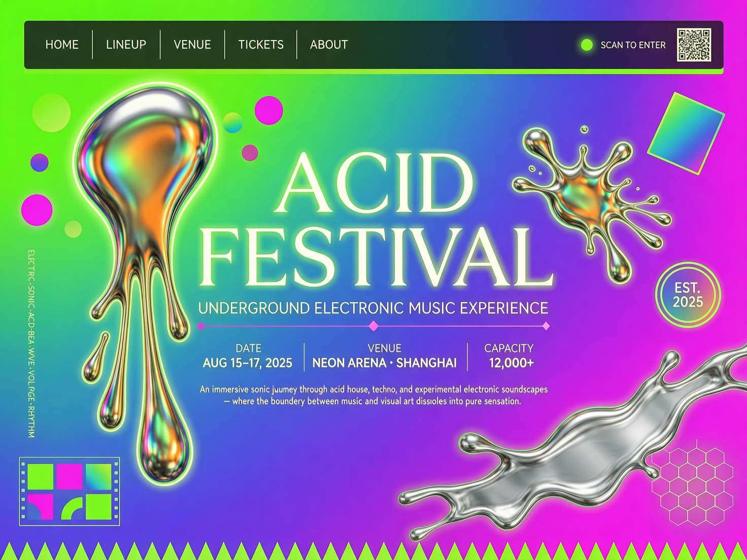
Task: Click the NEON ARENA · SHANGHAI venue text
Action: click(385, 363)
